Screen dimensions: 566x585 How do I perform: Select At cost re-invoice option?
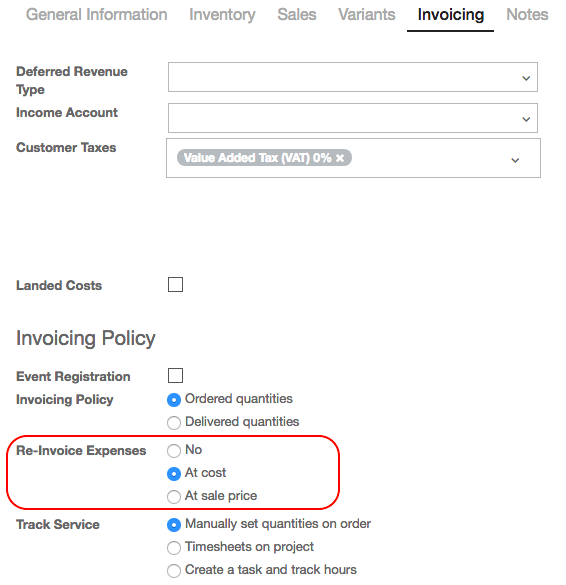pos(174,474)
